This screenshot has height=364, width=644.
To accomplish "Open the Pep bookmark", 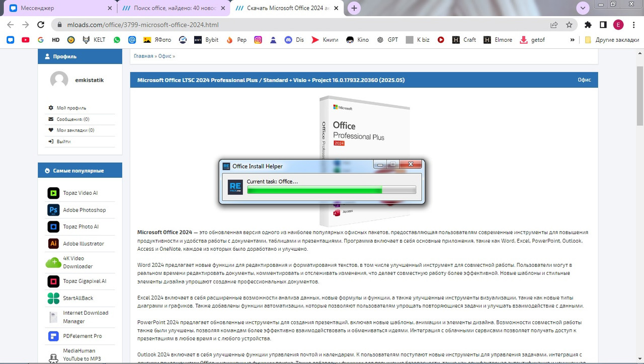I will (x=236, y=40).
